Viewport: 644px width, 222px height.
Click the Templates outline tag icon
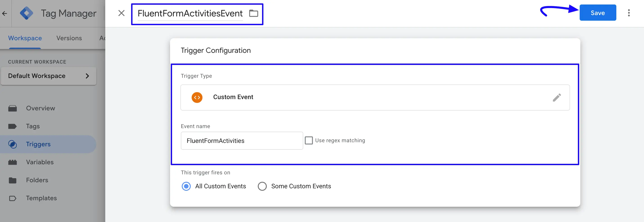tap(13, 198)
